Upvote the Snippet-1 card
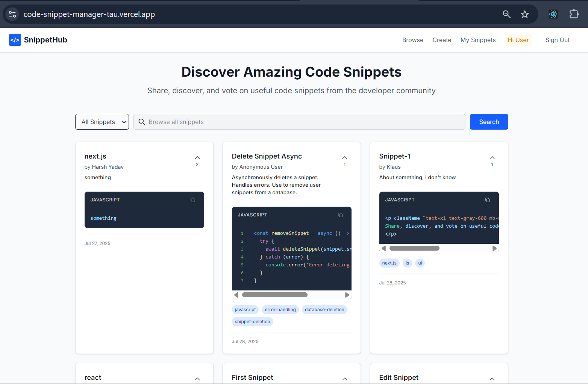This screenshot has height=384, width=588. point(492,158)
